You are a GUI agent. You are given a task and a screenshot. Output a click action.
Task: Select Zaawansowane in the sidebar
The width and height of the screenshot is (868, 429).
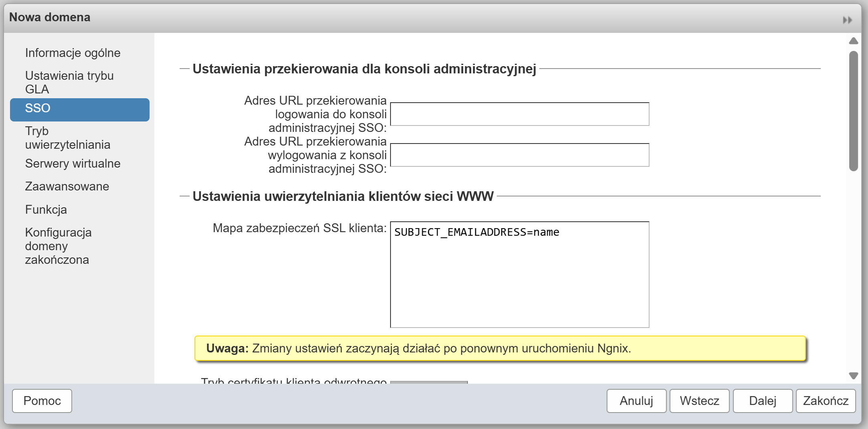[x=67, y=186]
